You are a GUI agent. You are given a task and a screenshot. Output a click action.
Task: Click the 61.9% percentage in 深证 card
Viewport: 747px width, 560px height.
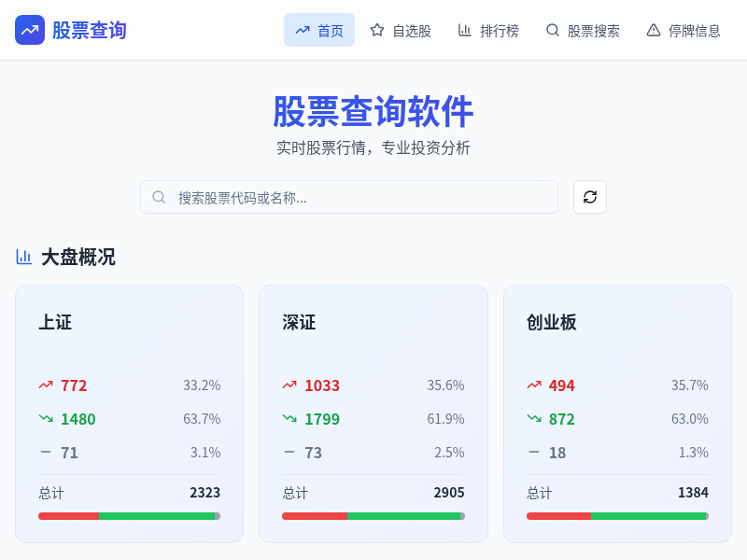(445, 419)
